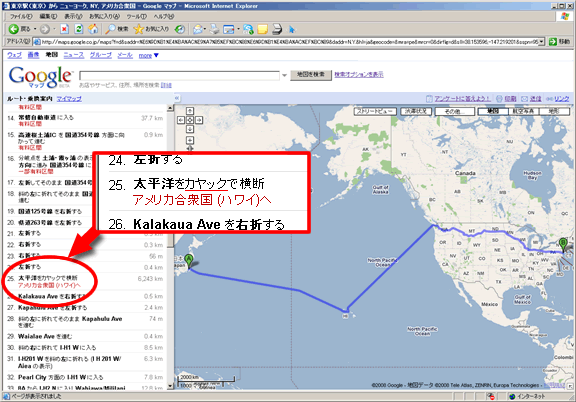Zoom in with map plus button
This screenshot has height=402, width=576.
click(x=190, y=140)
